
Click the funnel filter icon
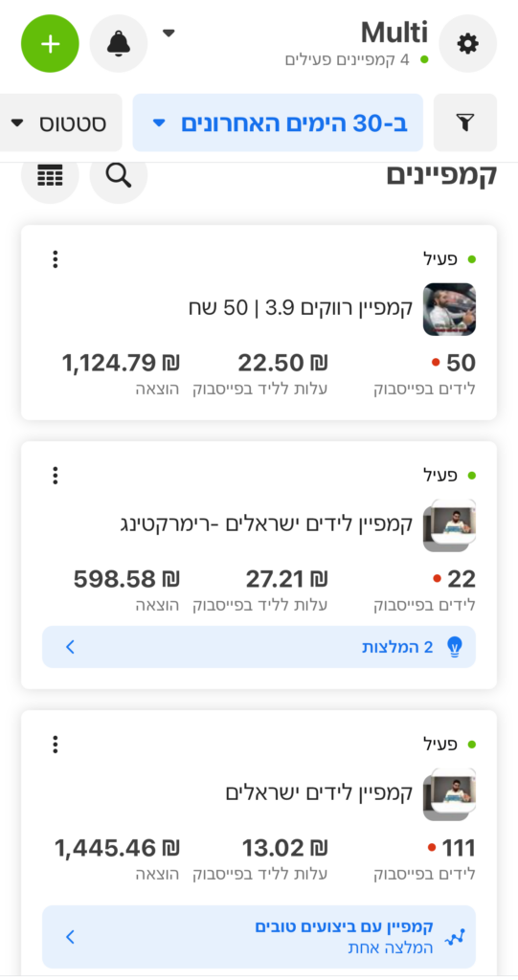pos(464,123)
